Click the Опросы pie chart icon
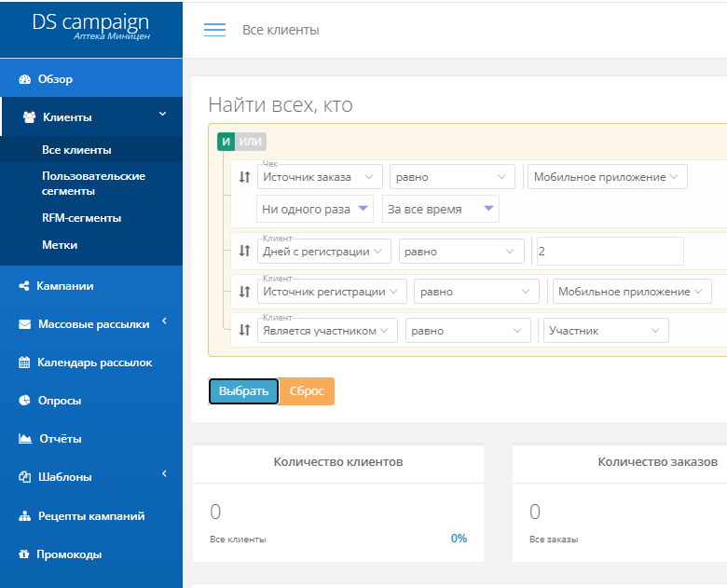This screenshot has width=727, height=588. point(25,401)
